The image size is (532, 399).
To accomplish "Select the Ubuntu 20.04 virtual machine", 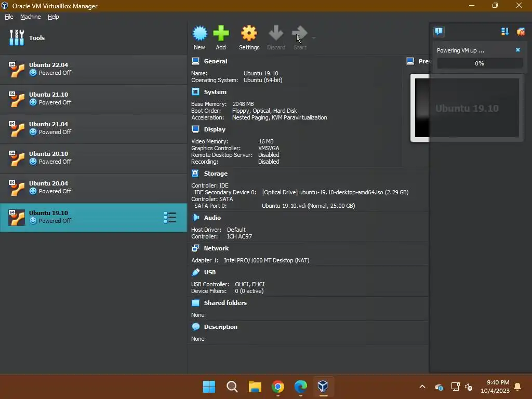I will click(94, 187).
